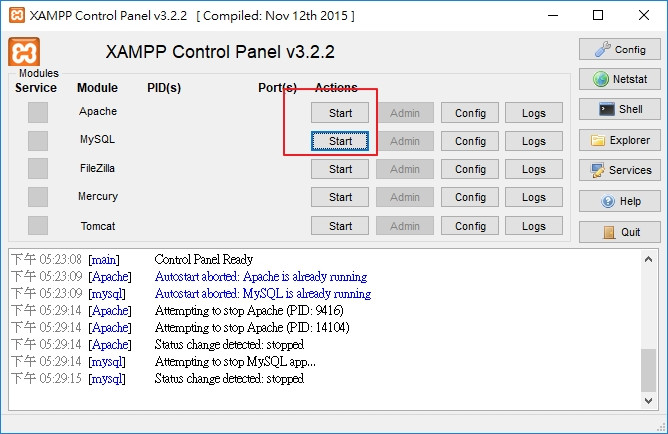Start the Mercury module
668x434 pixels.
coord(340,197)
